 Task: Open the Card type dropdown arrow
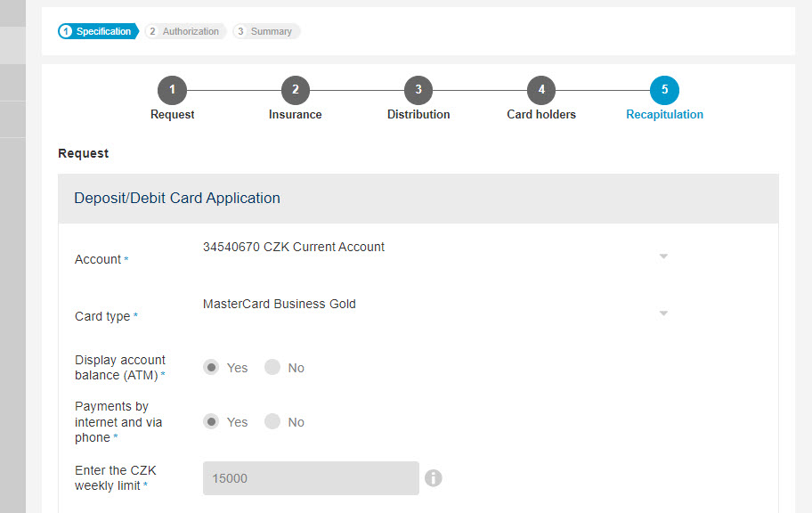point(663,313)
